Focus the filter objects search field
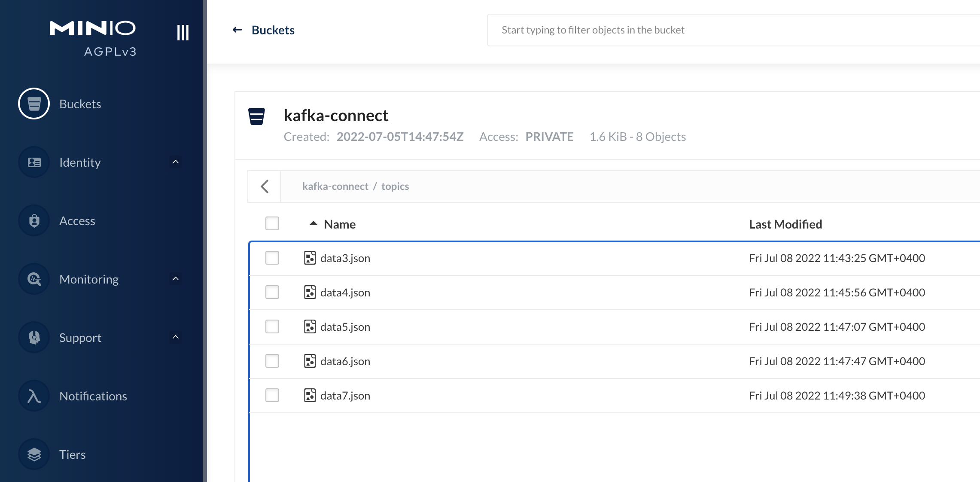 733,30
